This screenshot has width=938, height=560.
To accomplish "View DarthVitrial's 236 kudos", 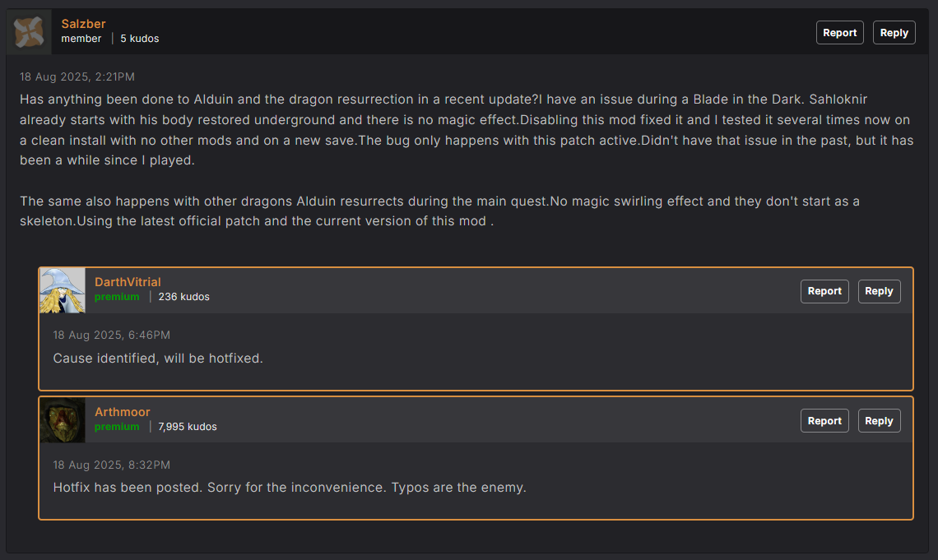I will click(183, 297).
